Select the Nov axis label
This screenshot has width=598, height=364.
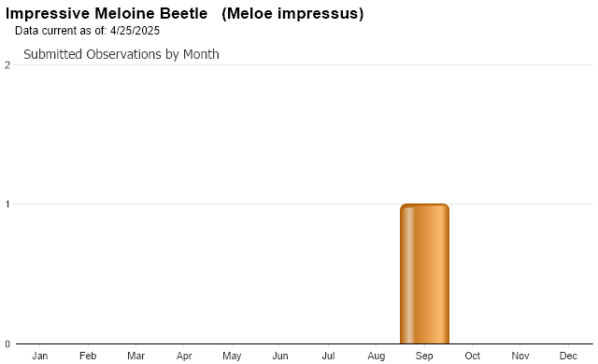tap(520, 356)
